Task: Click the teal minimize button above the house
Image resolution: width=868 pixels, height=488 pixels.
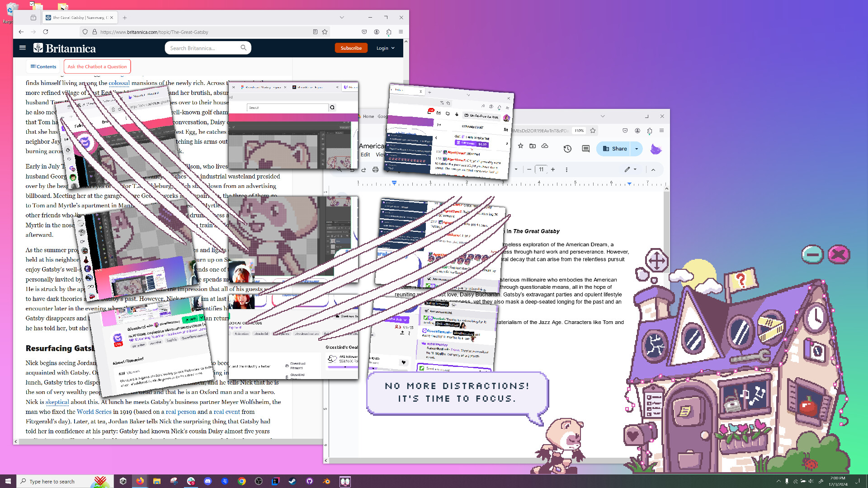Action: (812, 254)
